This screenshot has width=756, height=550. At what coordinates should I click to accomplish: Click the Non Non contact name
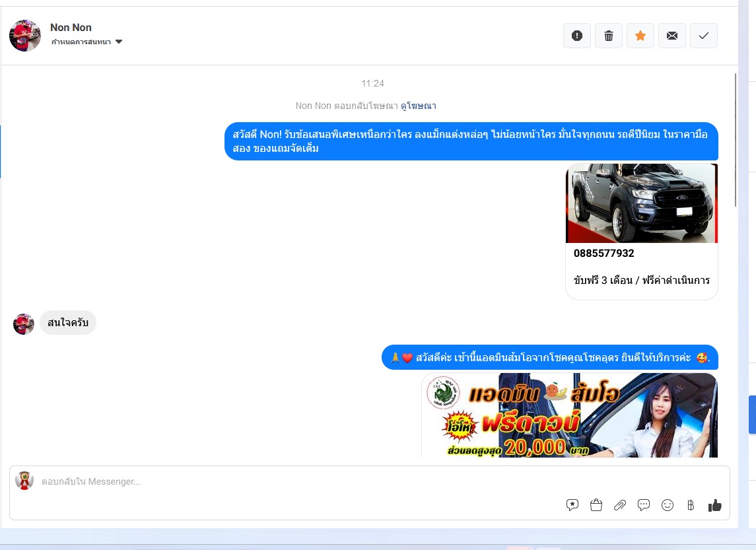click(71, 28)
